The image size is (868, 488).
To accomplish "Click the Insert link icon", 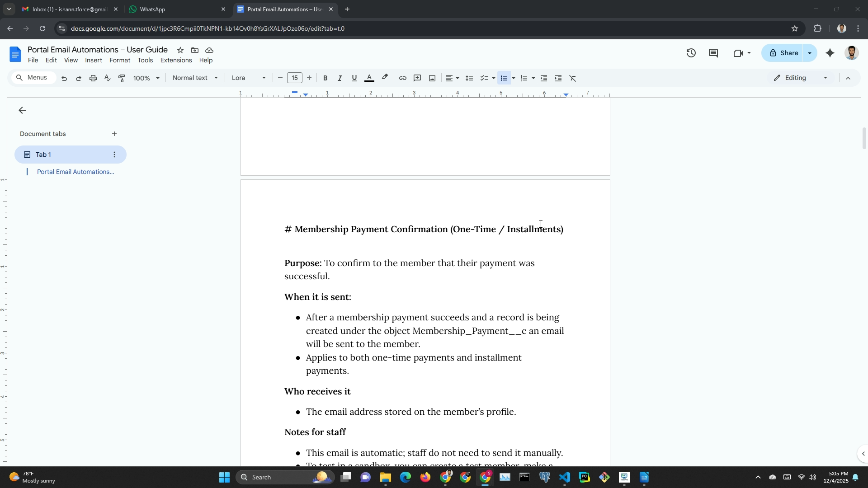I will tap(402, 78).
